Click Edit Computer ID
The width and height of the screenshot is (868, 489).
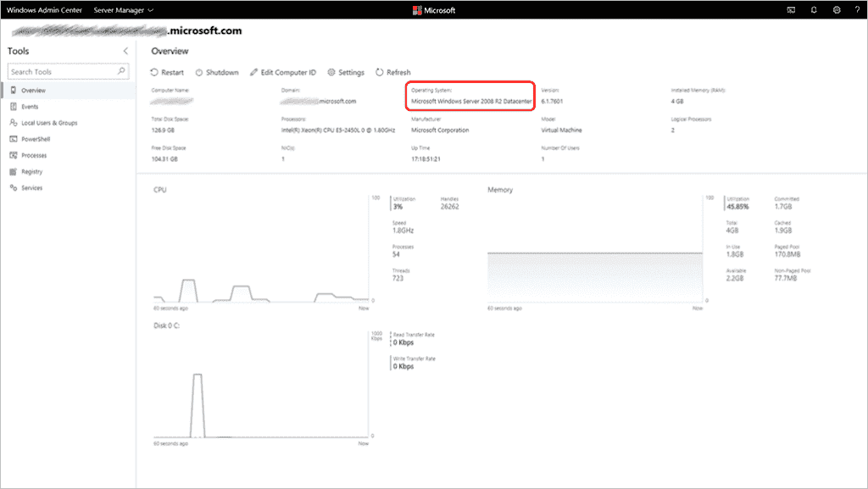point(283,73)
